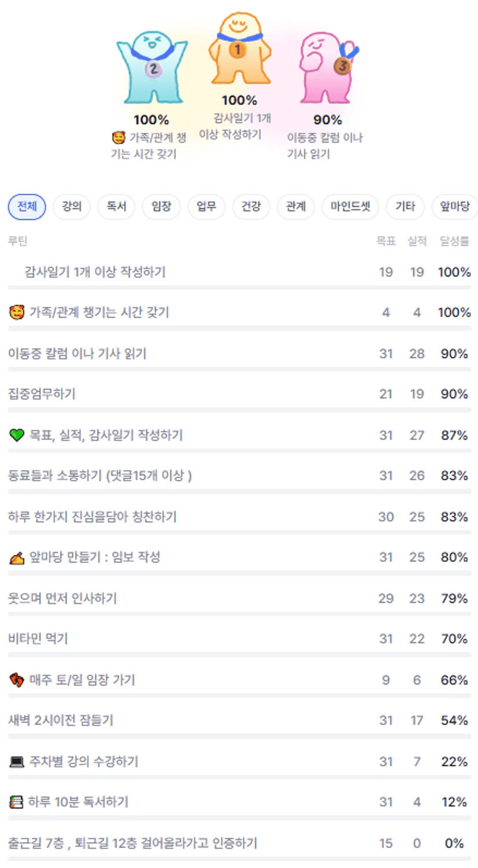Click the 비타민 먹기 progress bar
This screenshot has width=478, height=868.
tap(239, 655)
